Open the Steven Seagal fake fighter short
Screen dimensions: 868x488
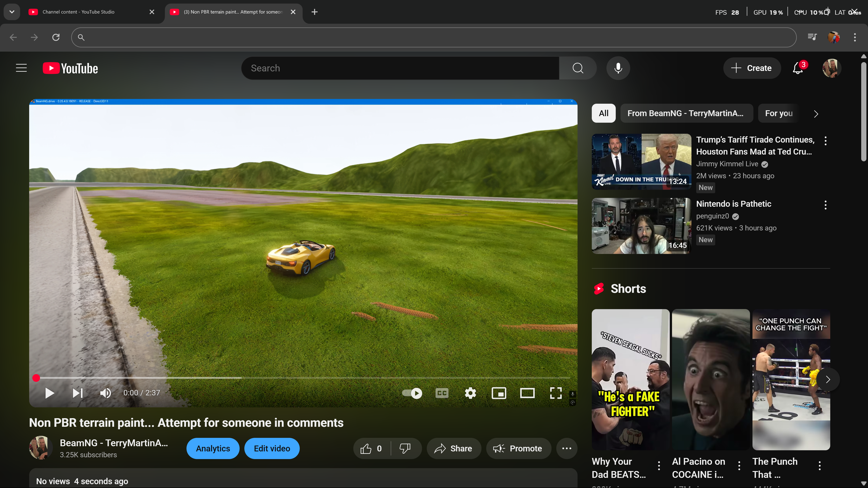[x=630, y=380]
